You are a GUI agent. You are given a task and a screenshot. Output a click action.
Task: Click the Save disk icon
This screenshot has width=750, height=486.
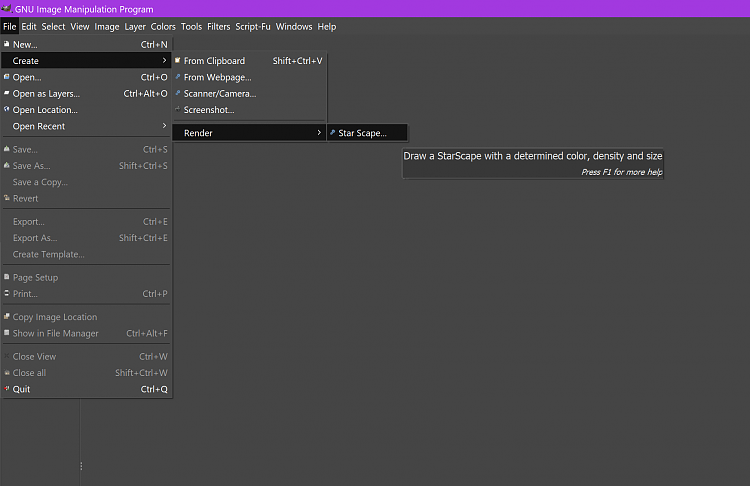pyautogui.click(x=7, y=149)
